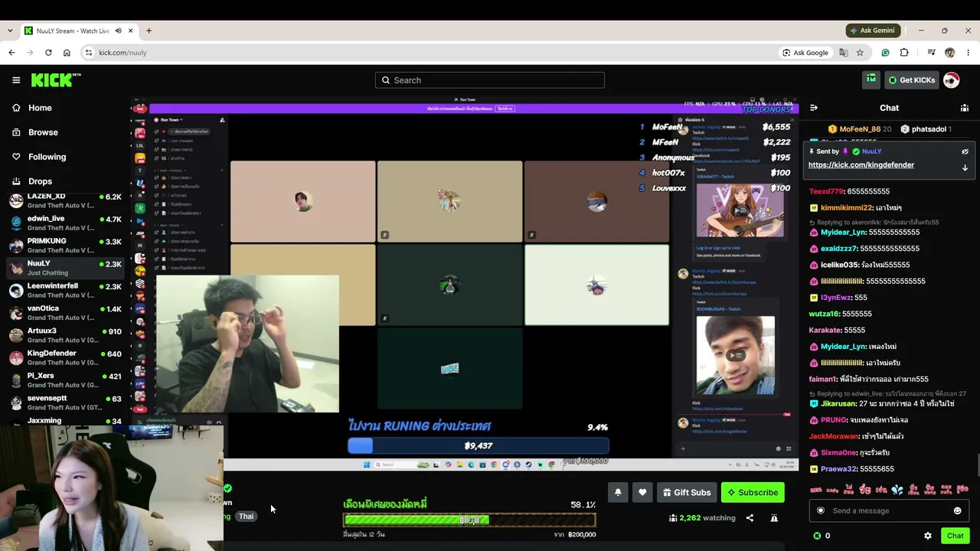Click Ask Gemini button
The width and height of the screenshot is (980, 551).
(872, 31)
